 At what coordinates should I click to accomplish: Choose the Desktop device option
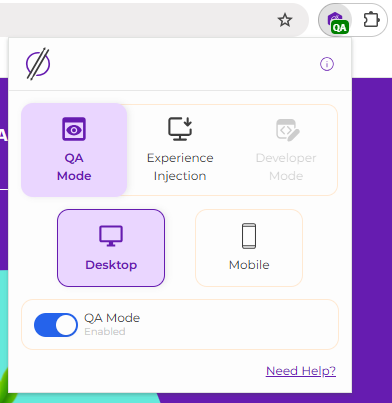(x=111, y=248)
